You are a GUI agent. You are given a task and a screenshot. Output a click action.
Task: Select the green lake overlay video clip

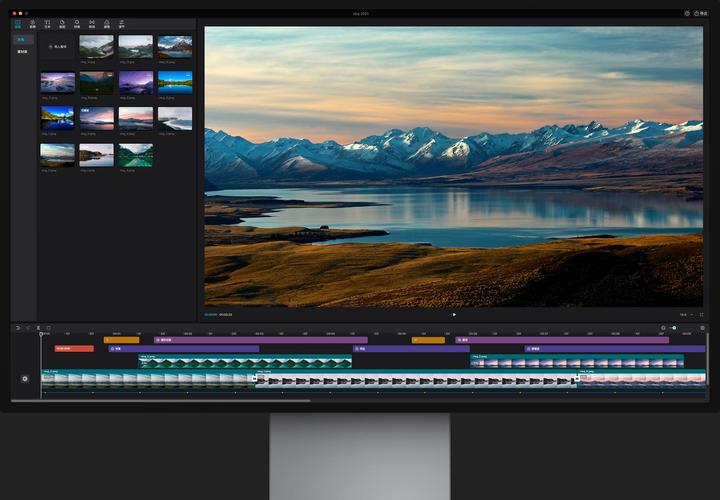point(245,361)
